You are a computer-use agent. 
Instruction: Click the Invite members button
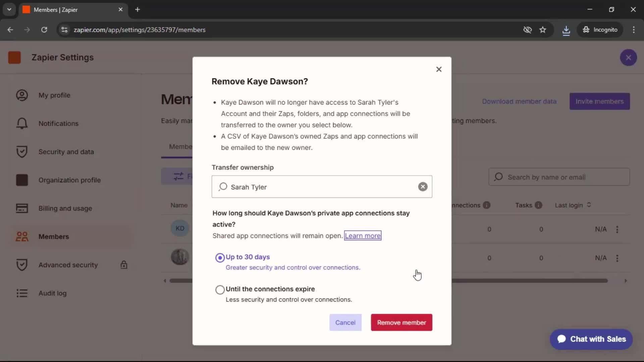599,101
